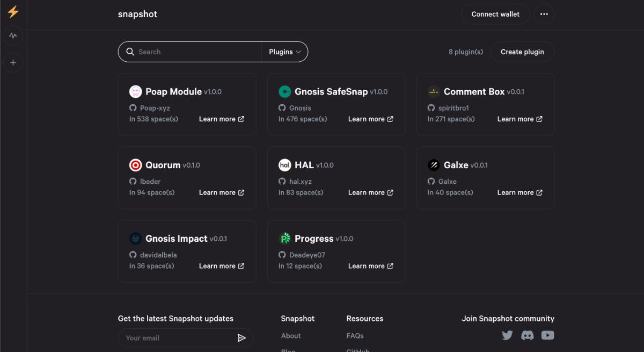Click the Gnosis Impact plugin logo
This screenshot has height=352, width=644.
pos(136,239)
